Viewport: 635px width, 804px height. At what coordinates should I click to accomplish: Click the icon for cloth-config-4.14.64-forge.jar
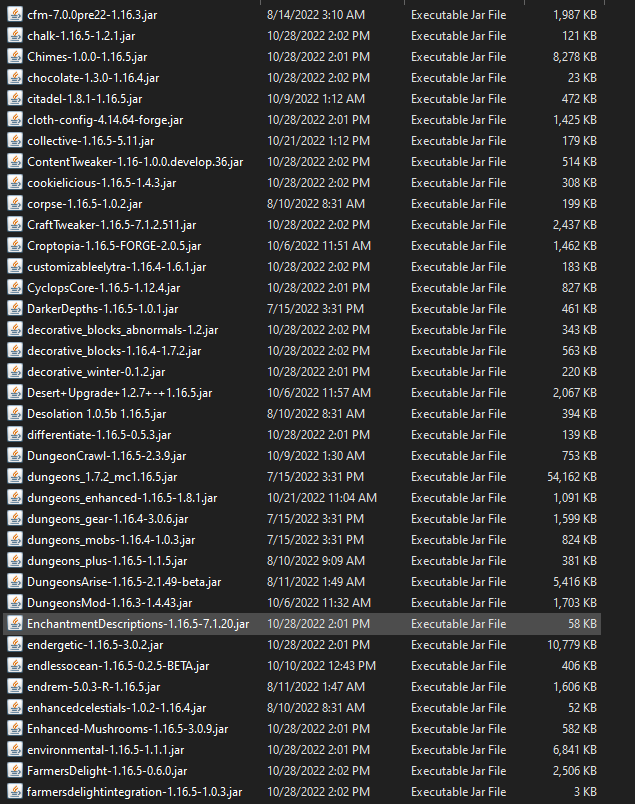click(x=15, y=120)
